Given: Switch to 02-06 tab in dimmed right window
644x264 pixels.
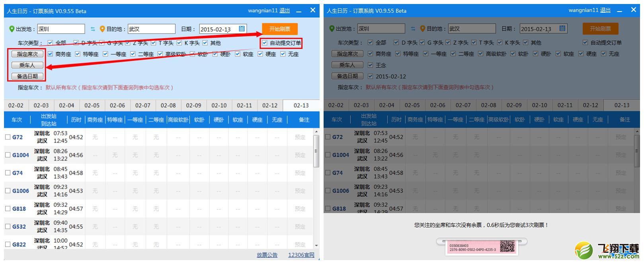Looking at the screenshot, I should pyautogui.click(x=438, y=105).
